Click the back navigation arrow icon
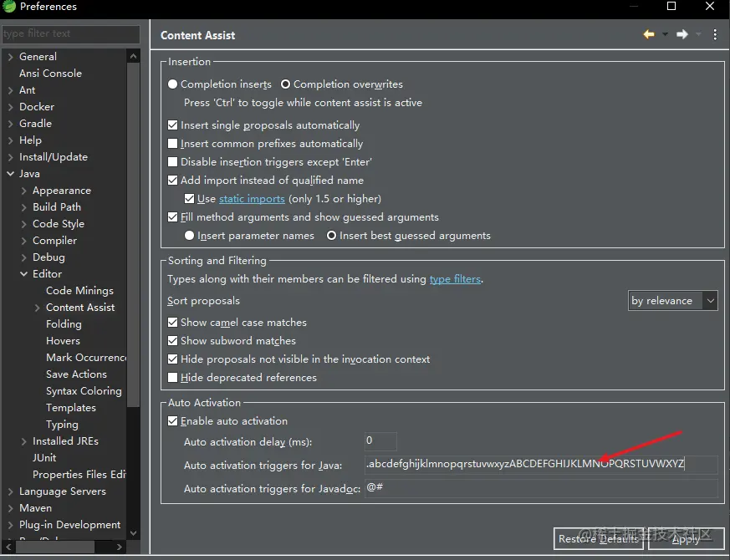This screenshot has height=560, width=730. (649, 34)
